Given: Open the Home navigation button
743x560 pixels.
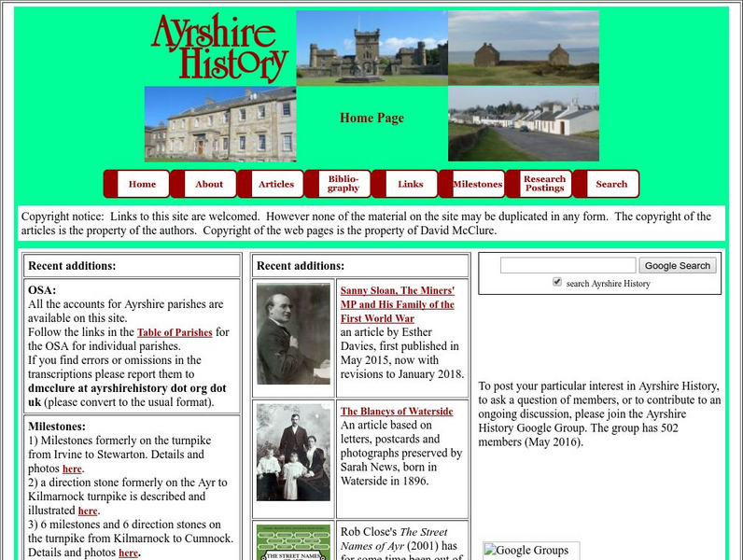Looking at the screenshot, I should point(136,184).
